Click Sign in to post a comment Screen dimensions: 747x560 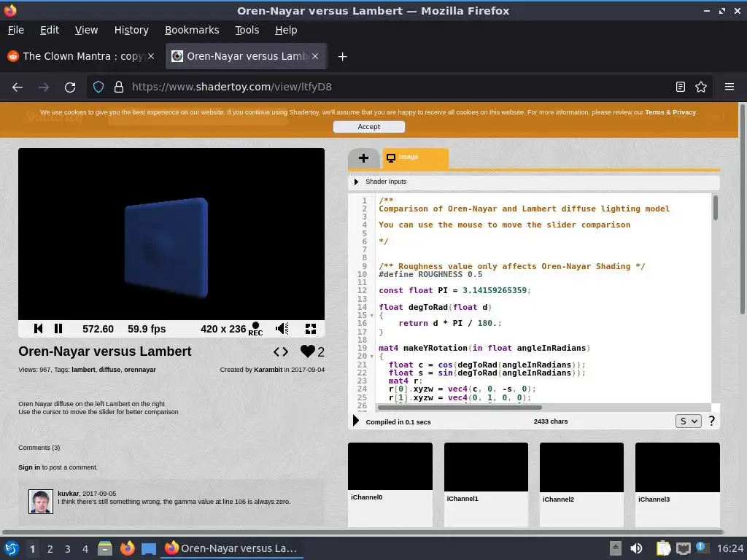[29, 467]
